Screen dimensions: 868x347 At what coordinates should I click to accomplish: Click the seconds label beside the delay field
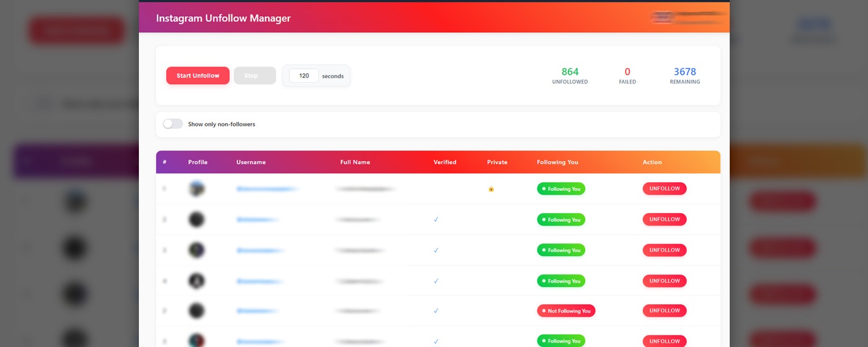pos(333,76)
